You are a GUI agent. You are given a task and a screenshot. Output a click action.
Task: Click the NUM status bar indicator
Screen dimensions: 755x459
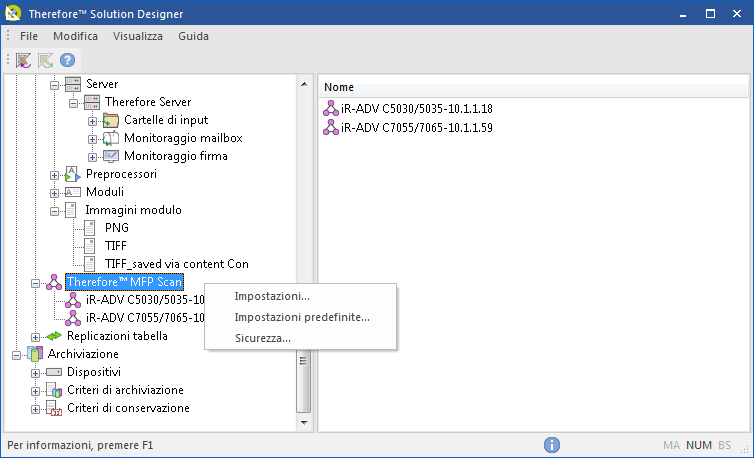coord(699,445)
